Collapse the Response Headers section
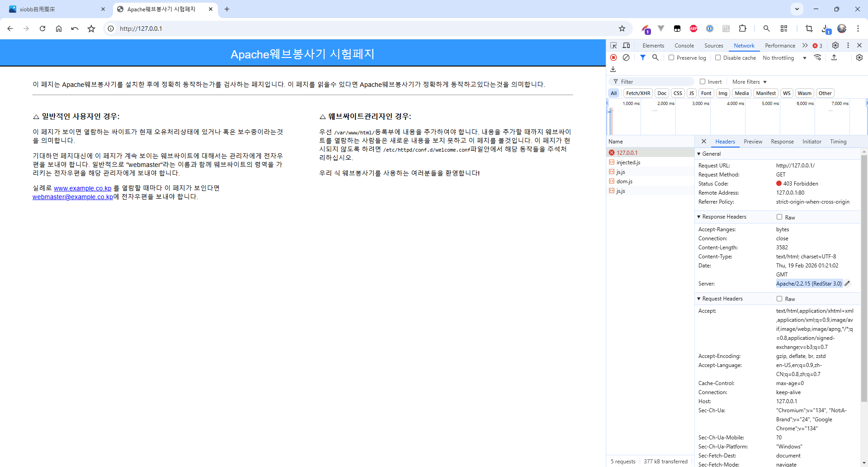 pos(724,217)
